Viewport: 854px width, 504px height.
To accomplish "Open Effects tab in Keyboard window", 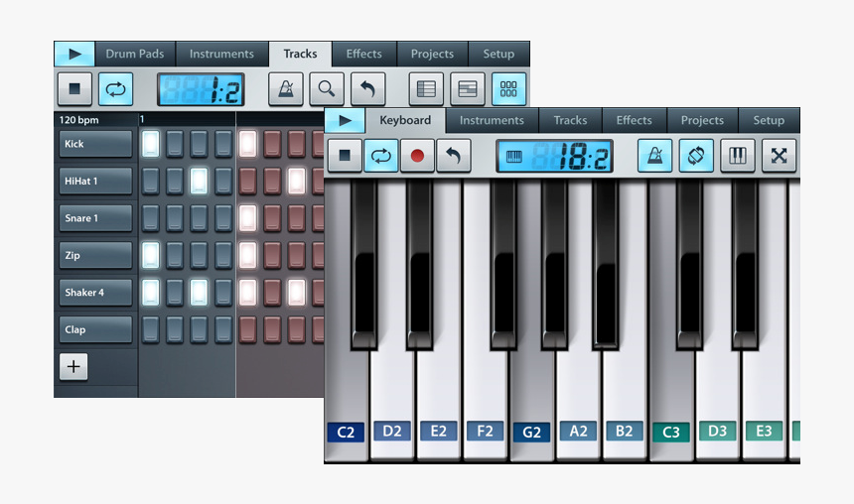I will [x=634, y=120].
